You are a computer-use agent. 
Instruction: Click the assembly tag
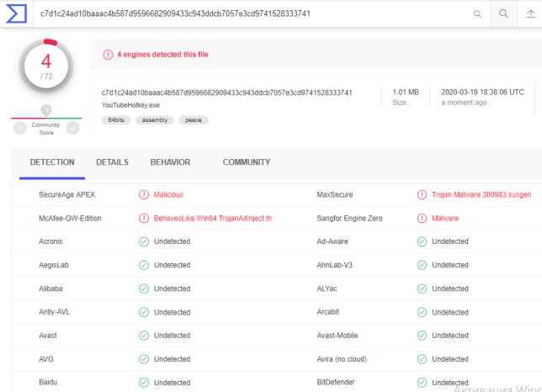pos(155,119)
